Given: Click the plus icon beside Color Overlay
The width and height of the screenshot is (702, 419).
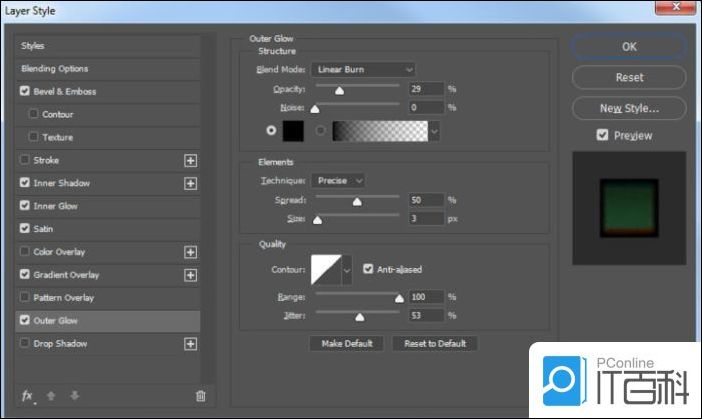Looking at the screenshot, I should point(190,252).
